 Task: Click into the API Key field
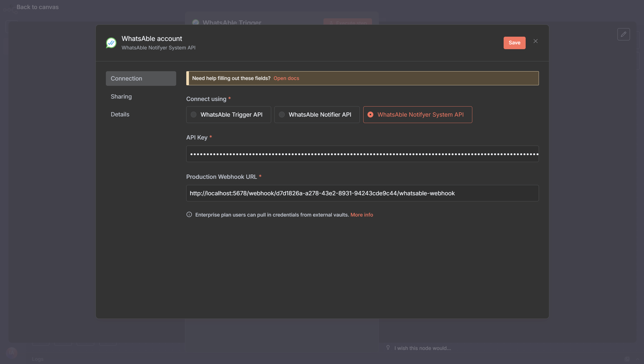(x=362, y=154)
